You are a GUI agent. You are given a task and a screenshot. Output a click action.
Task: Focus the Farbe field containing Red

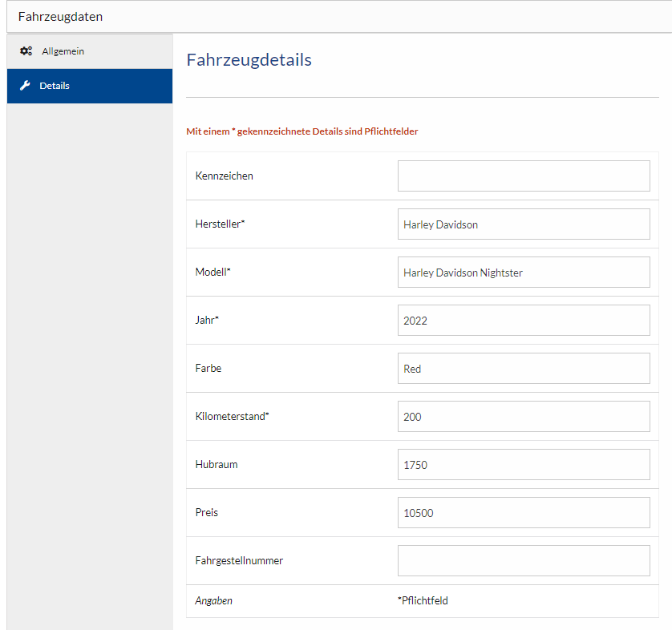523,369
